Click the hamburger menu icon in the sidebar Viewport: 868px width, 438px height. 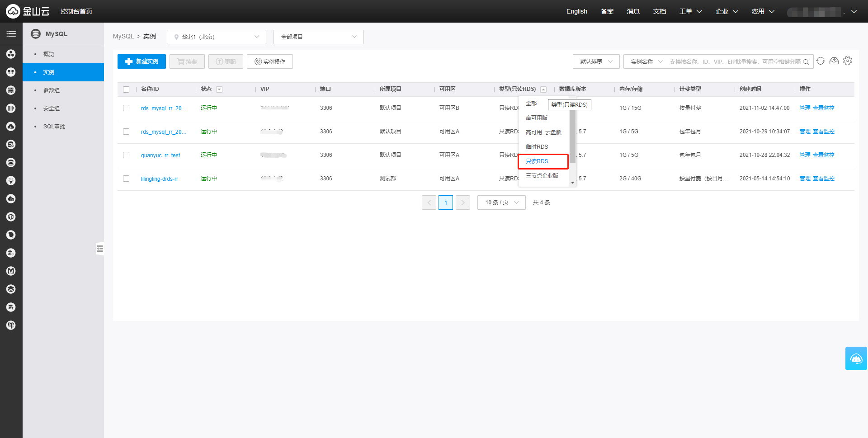coord(11,34)
